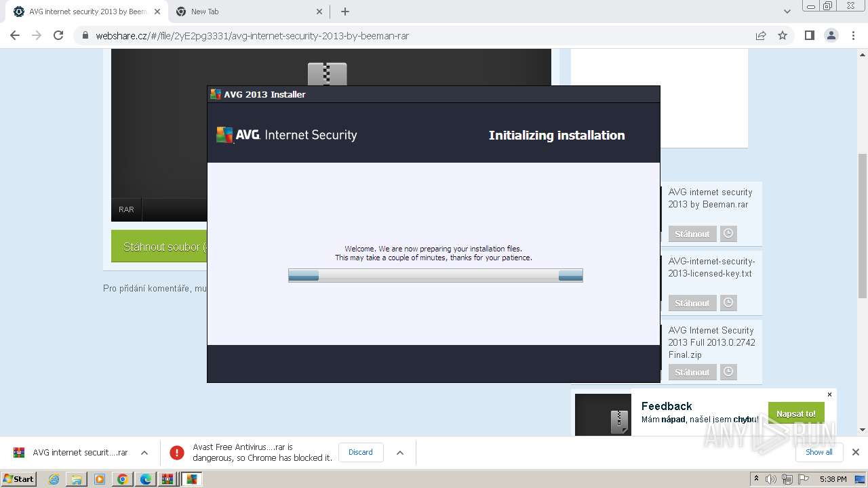Click the AVG logo in the installer header
This screenshot has width=868, height=488.
[x=286, y=135]
